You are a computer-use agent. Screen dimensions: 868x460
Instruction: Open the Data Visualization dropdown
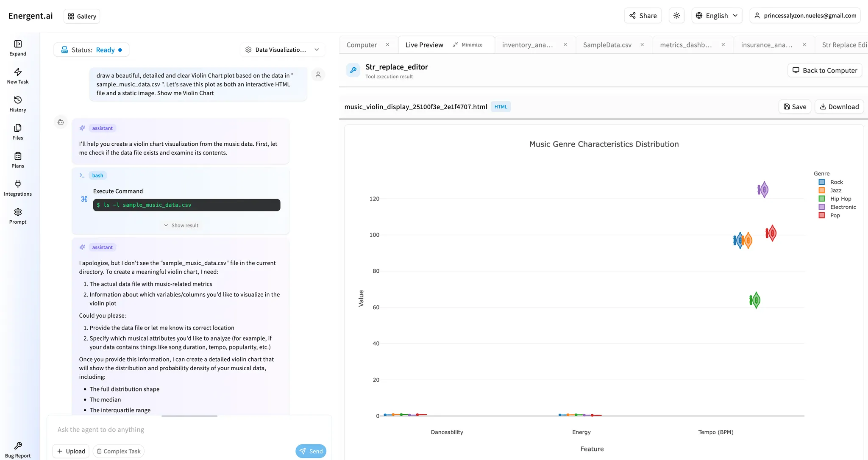pos(282,50)
